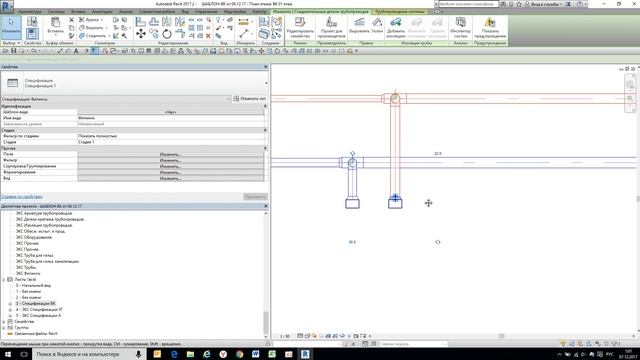Select Связанные файлы Revit tree item

tap(36, 333)
